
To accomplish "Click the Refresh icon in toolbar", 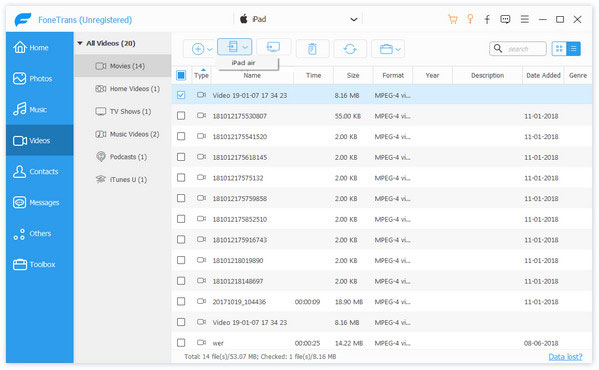I will pos(350,49).
